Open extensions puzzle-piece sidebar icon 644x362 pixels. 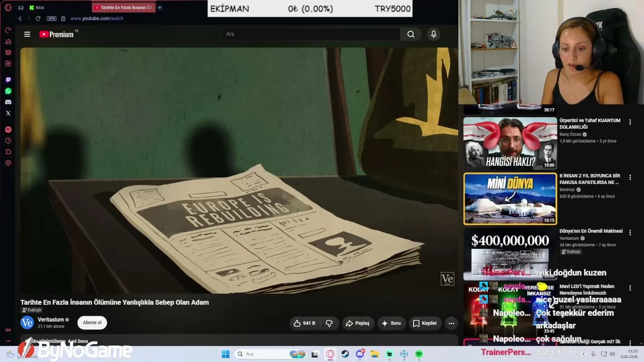point(8,152)
